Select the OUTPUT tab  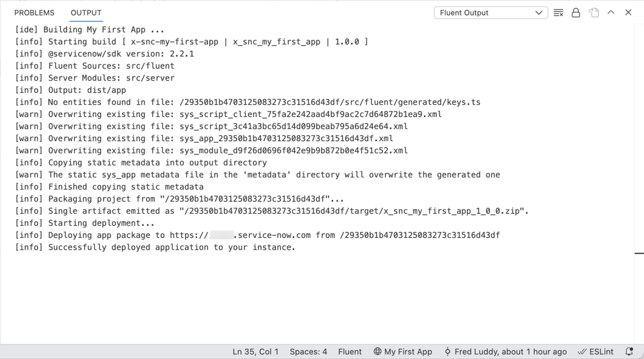point(86,13)
